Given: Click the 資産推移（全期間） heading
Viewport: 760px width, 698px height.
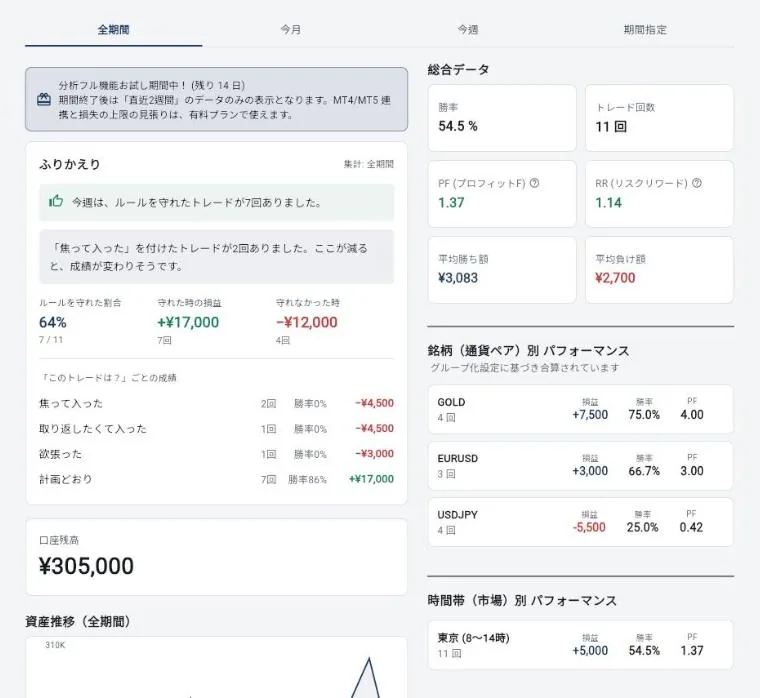Looking at the screenshot, I should coord(78,621).
